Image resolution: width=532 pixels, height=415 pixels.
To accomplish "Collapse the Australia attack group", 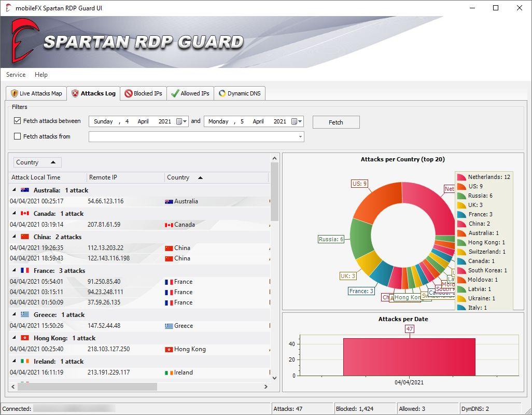I will coord(14,190).
